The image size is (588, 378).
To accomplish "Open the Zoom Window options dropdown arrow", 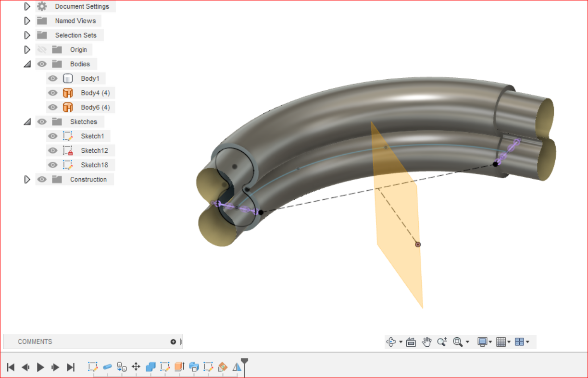I will 467,342.
